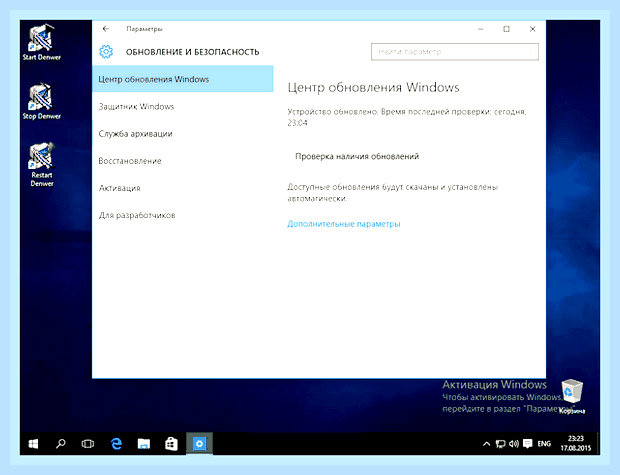Open File Explorer from the taskbar
620x475 pixels.
coord(144,444)
